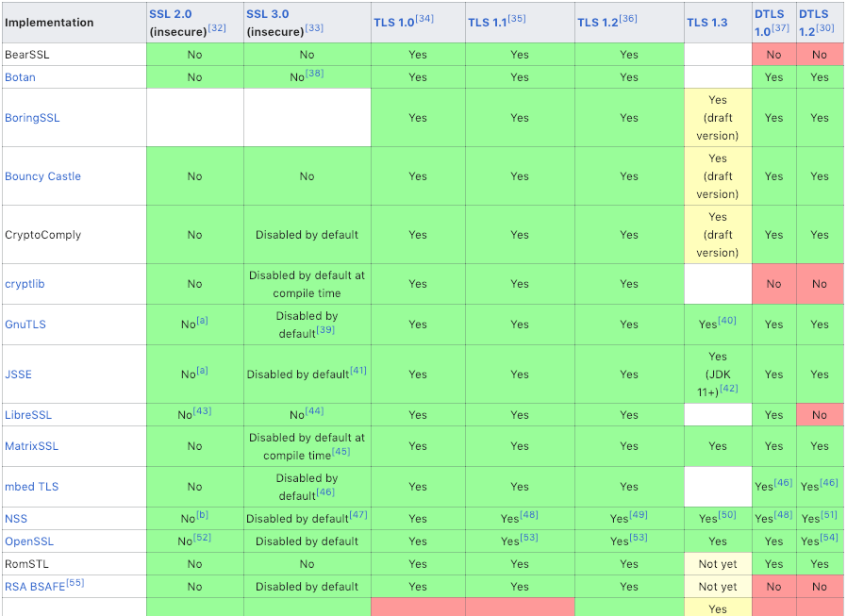Open citation [44] in LibreSSL row
This screenshot has height=616, width=847.
click(x=314, y=410)
